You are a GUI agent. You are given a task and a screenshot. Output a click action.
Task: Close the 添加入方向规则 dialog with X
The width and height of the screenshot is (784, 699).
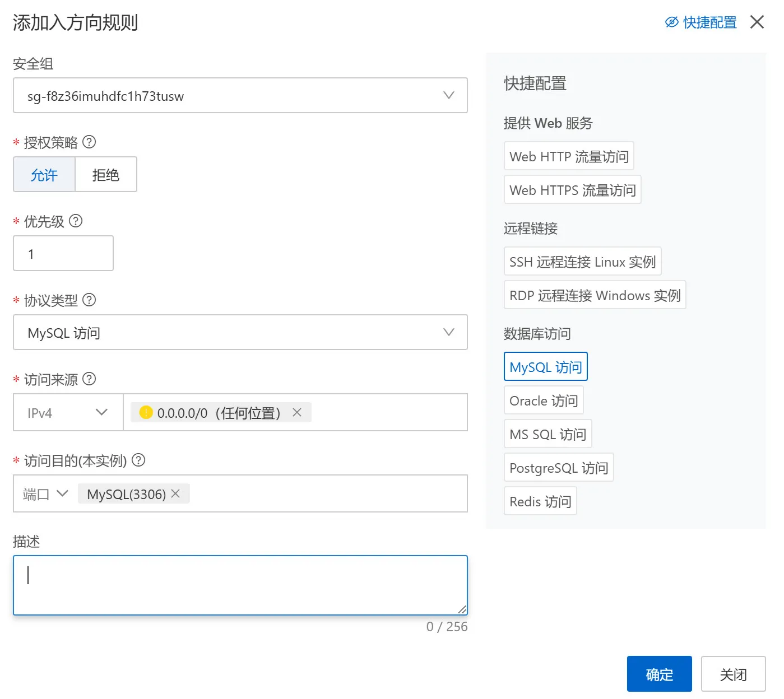[x=757, y=22]
